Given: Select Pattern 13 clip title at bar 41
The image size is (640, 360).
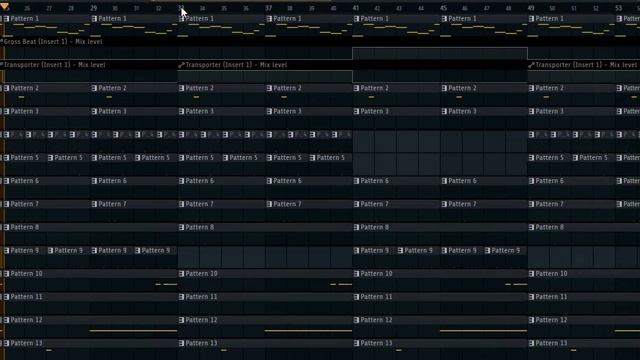Looking at the screenshot, I should (376, 344).
